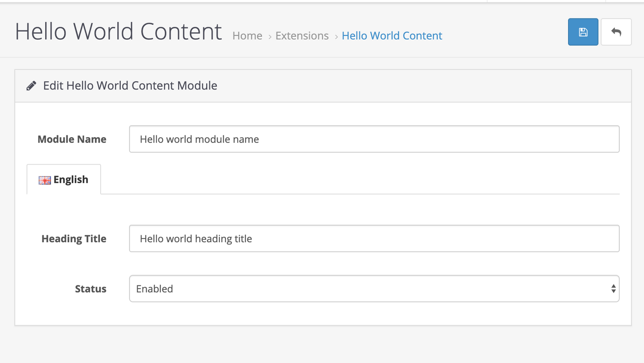This screenshot has height=363, width=644.
Task: Focus the Heading Title text field
Action: [x=373, y=239]
